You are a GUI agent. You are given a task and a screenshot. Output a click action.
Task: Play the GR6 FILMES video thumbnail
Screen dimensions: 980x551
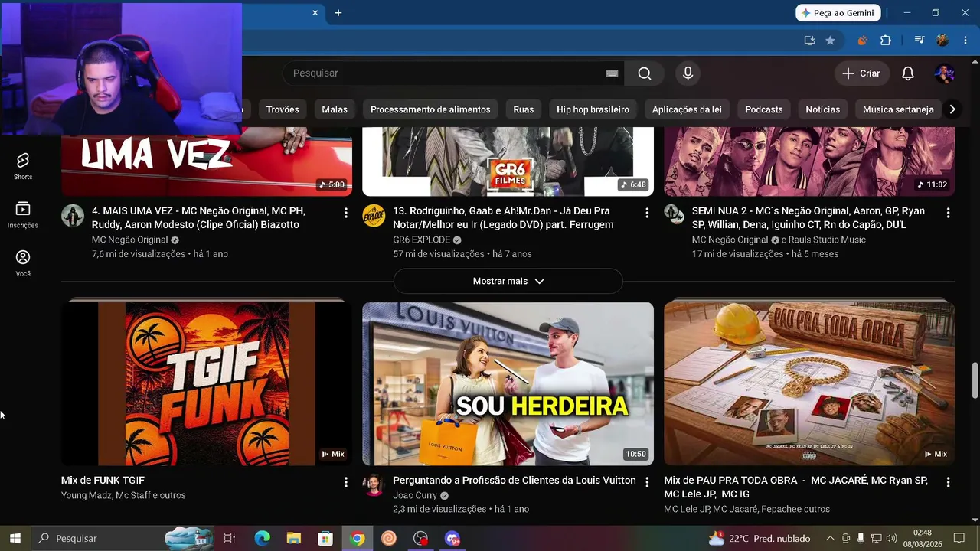pyautogui.click(x=508, y=161)
